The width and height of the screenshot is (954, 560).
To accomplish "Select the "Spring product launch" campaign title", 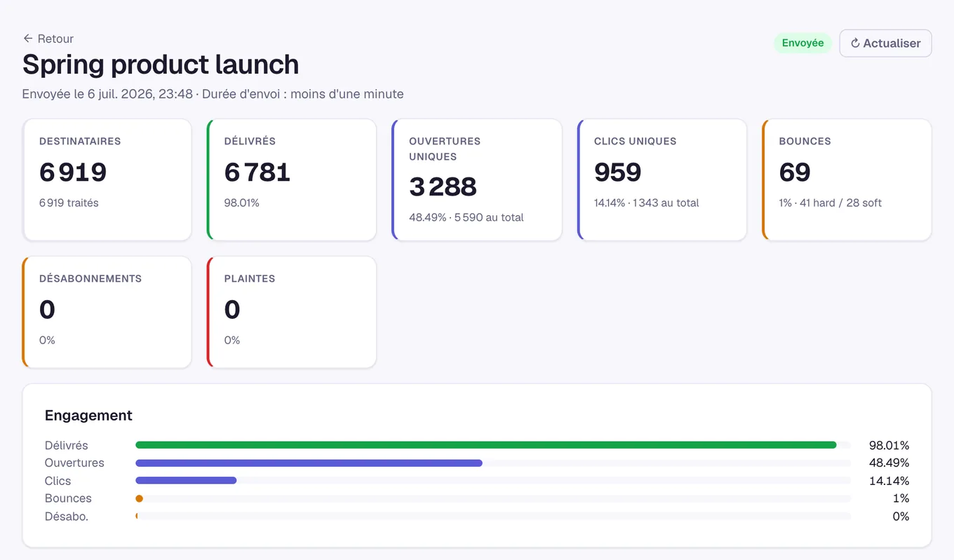I will click(161, 64).
